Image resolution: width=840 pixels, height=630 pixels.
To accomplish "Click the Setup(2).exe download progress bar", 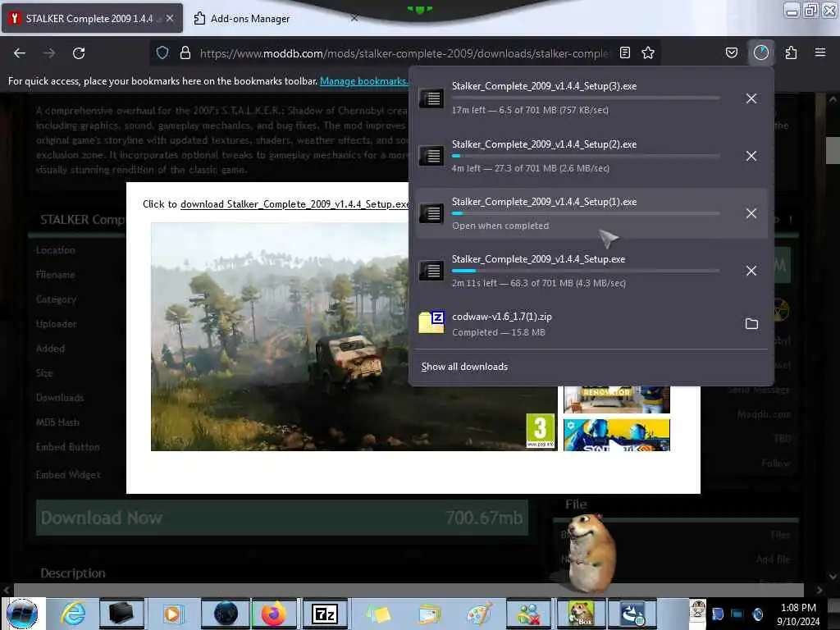I will (x=586, y=156).
